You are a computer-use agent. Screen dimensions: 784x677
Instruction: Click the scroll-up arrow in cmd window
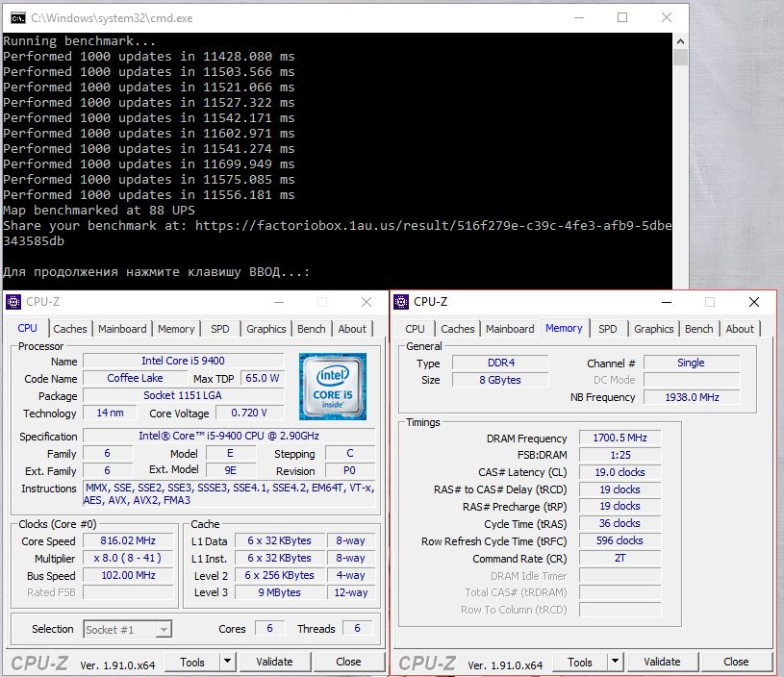pos(680,41)
